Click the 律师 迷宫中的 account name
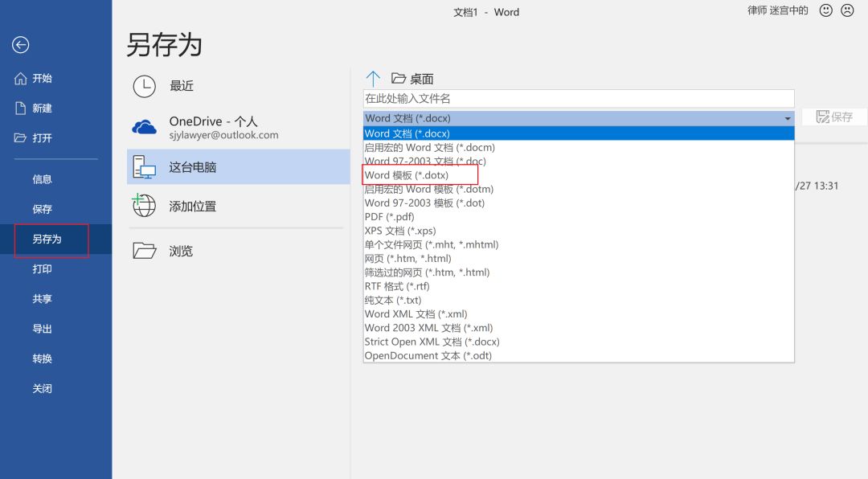The height and width of the screenshot is (479, 868). pos(778,10)
